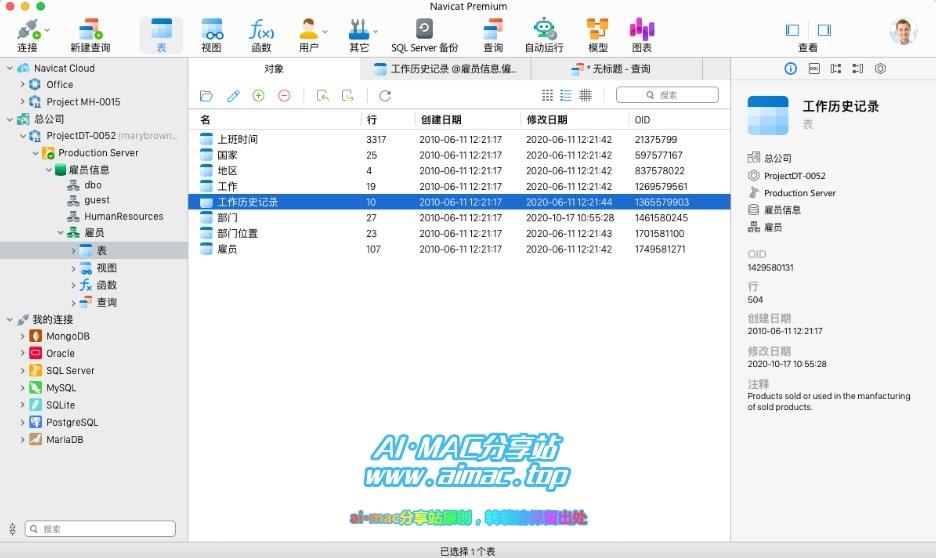This screenshot has height=558, width=936.
Task: Click the user avatar picture
Action: [x=903, y=31]
